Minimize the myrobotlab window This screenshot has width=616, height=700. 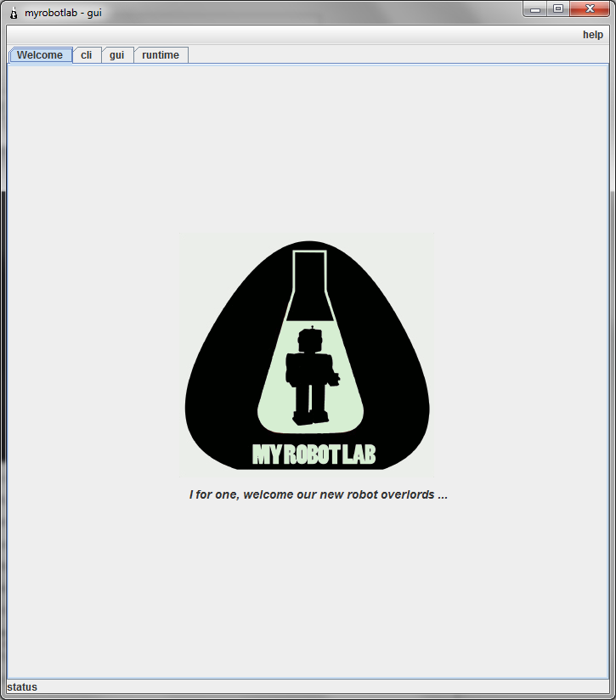[535, 9]
